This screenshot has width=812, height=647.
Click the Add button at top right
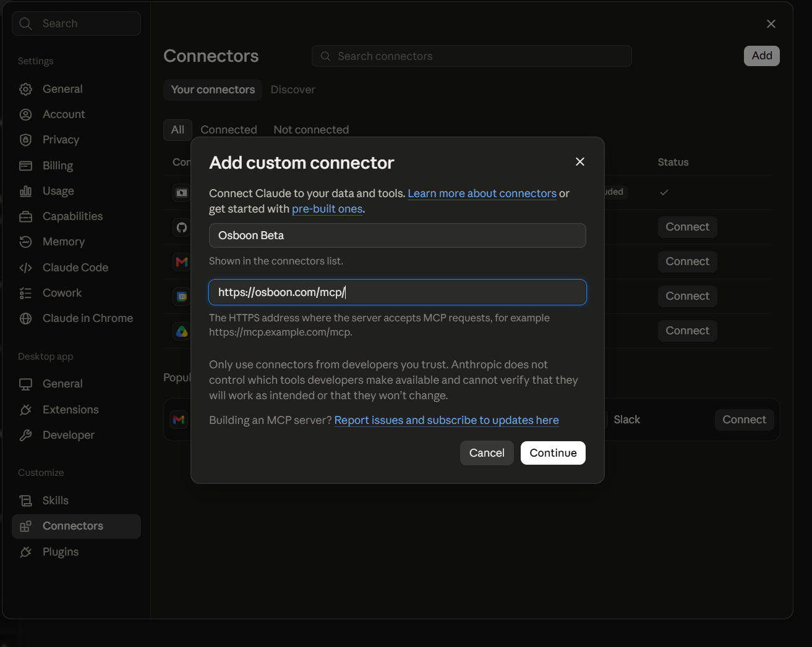(x=761, y=56)
